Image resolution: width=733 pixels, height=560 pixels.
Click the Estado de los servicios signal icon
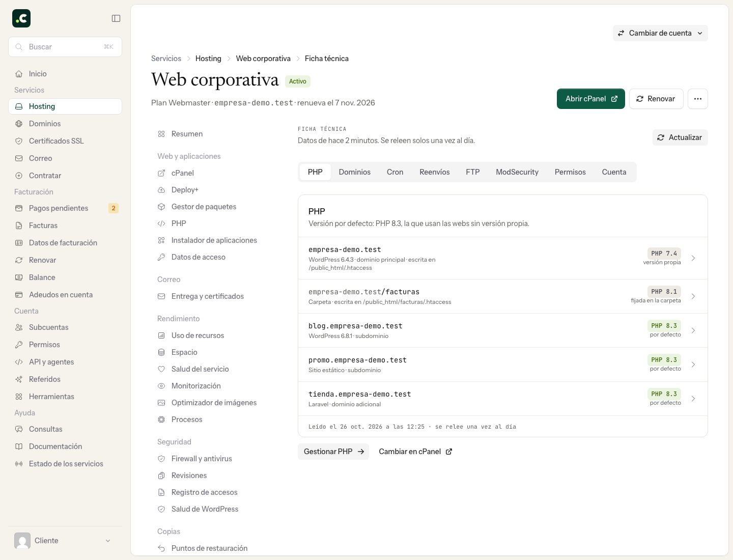19,464
